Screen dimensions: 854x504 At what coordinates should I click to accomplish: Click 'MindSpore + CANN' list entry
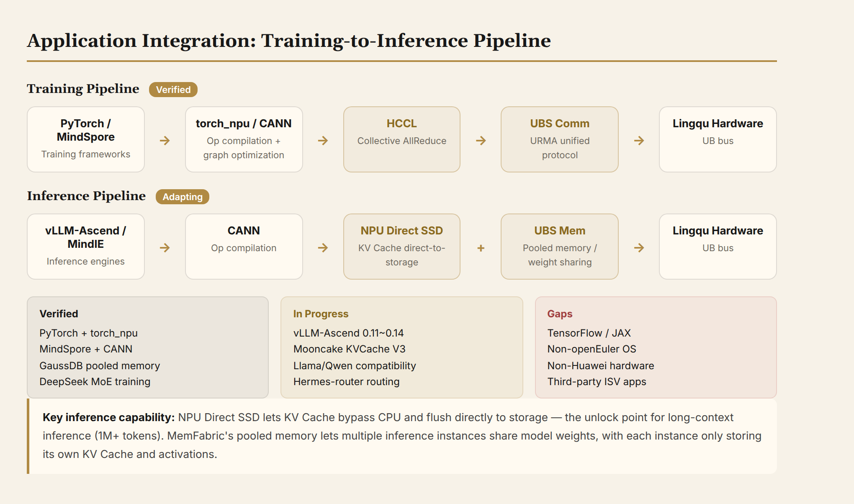pyautogui.click(x=86, y=349)
